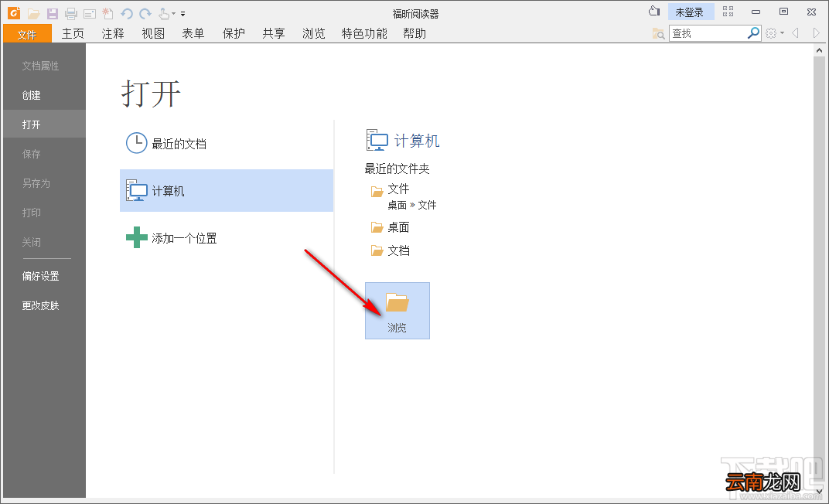The width and height of the screenshot is (829, 504).
Task: Open the recent folder 文档
Action: (x=391, y=250)
